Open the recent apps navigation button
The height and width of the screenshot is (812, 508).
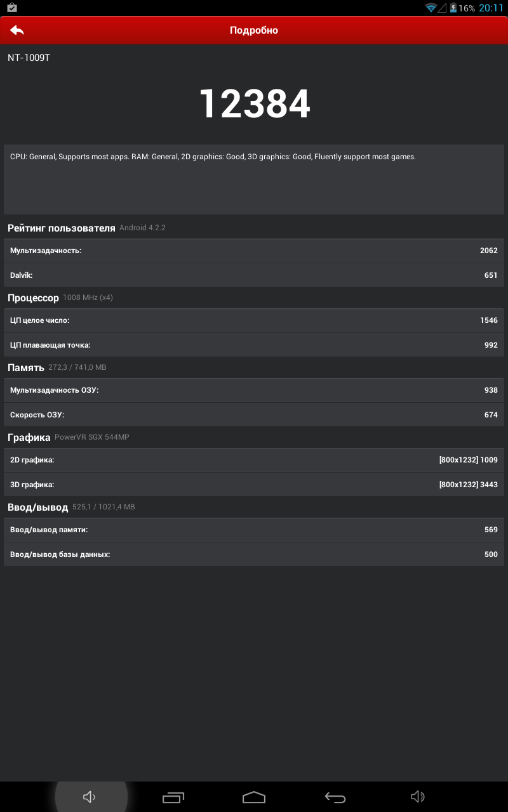[173, 797]
